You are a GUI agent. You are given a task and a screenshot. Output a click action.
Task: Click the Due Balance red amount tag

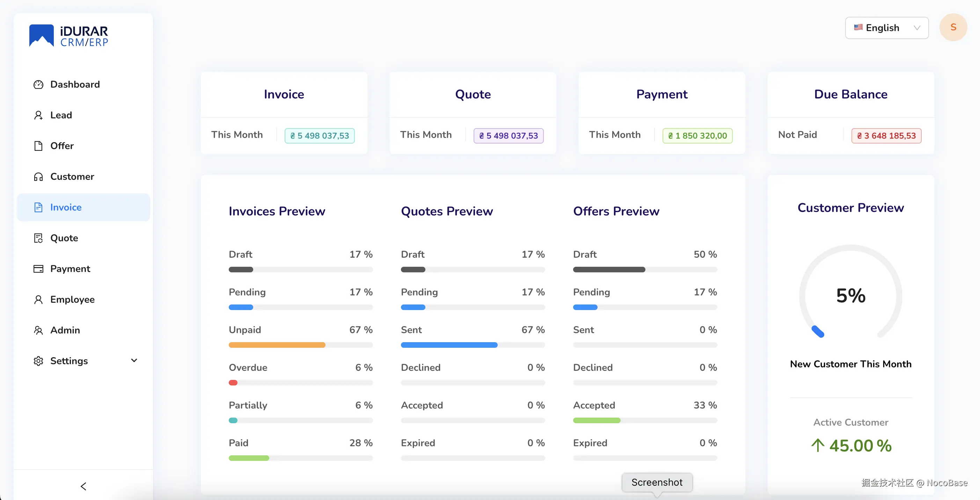[886, 136]
